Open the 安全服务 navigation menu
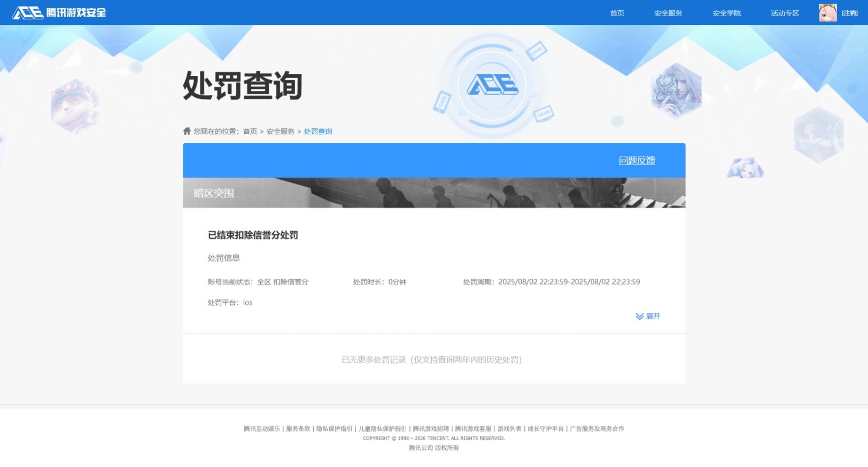 pyautogui.click(x=668, y=13)
